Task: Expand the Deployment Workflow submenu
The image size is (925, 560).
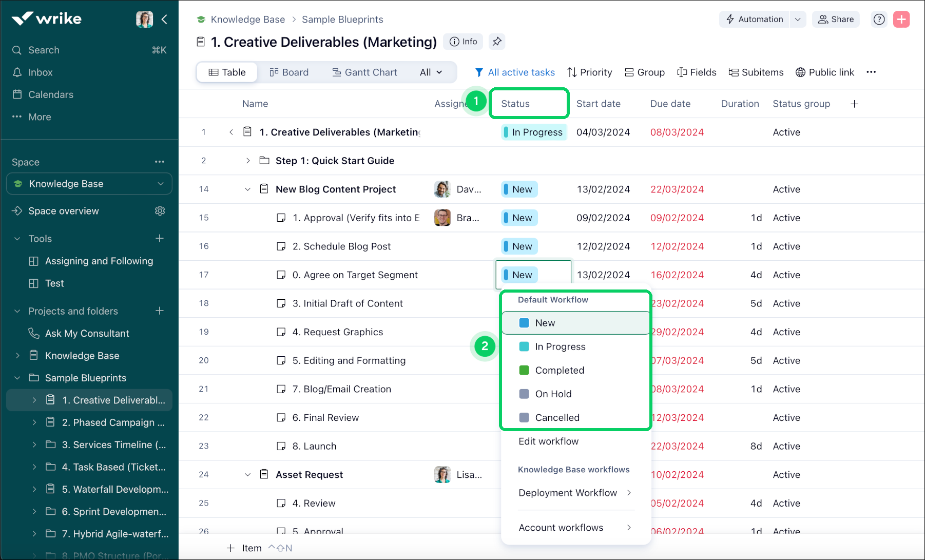Action: point(628,493)
